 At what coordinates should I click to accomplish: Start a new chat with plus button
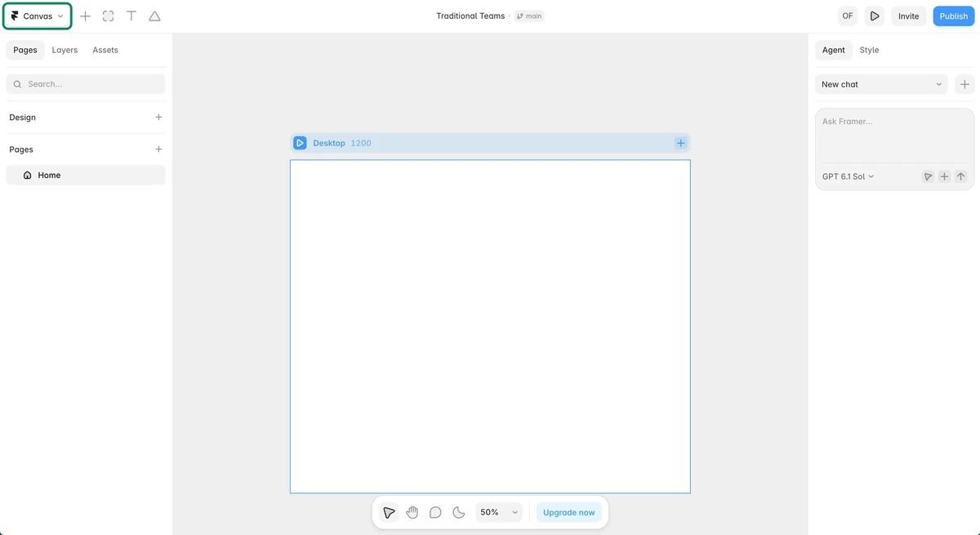click(964, 84)
